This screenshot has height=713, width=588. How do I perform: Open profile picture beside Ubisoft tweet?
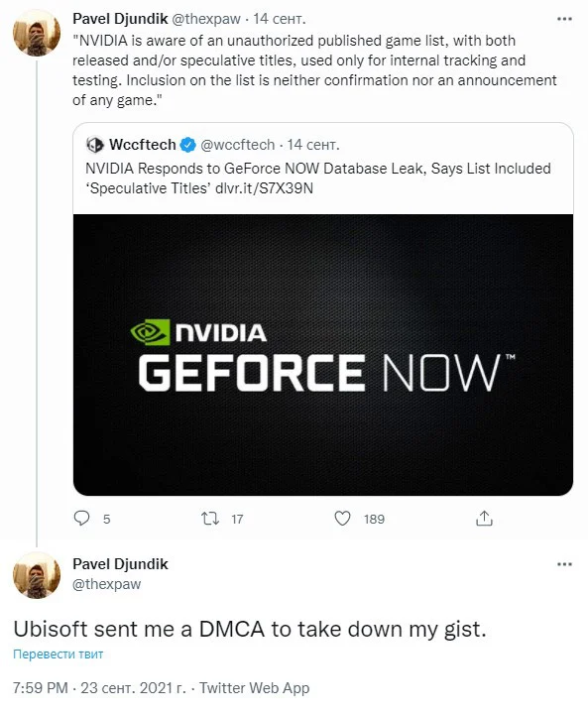[37, 576]
